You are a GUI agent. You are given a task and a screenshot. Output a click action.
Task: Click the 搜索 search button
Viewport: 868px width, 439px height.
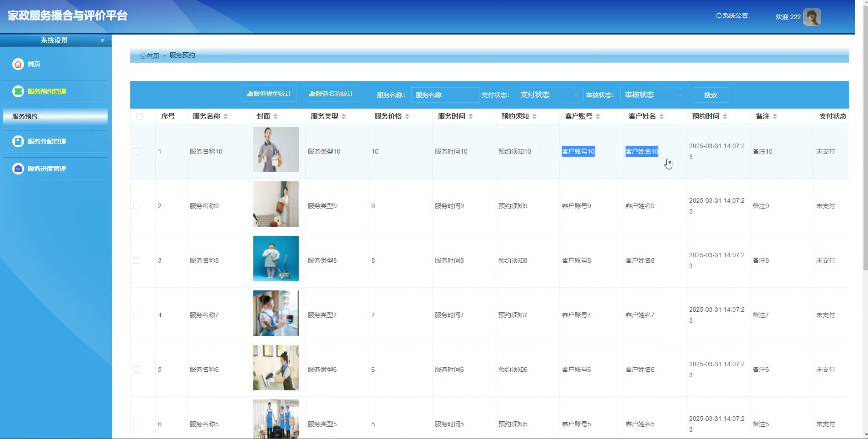click(710, 95)
